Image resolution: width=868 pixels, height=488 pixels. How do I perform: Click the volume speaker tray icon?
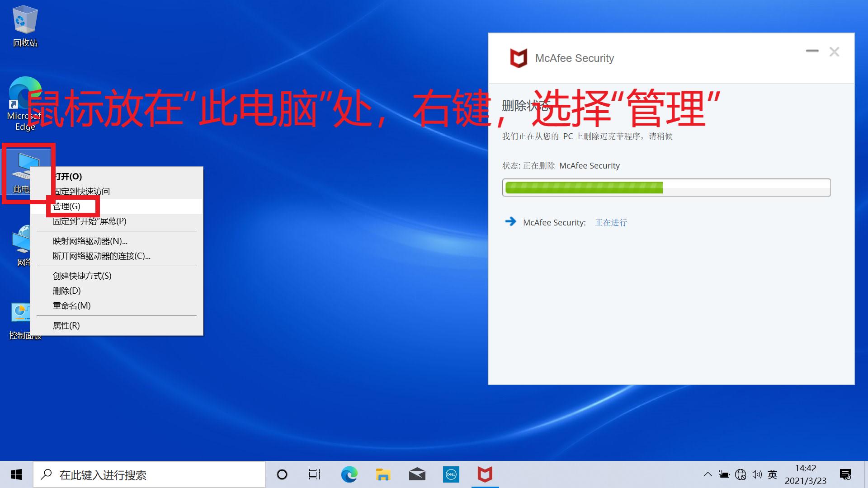757,474
